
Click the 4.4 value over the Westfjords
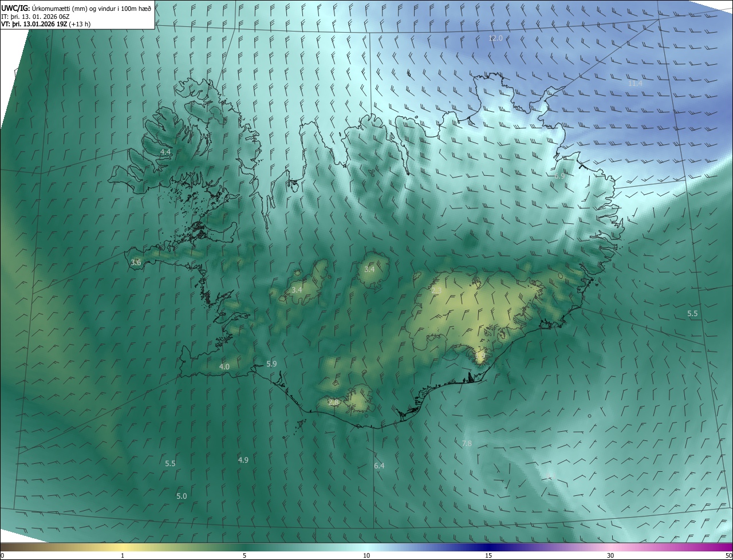click(x=165, y=152)
